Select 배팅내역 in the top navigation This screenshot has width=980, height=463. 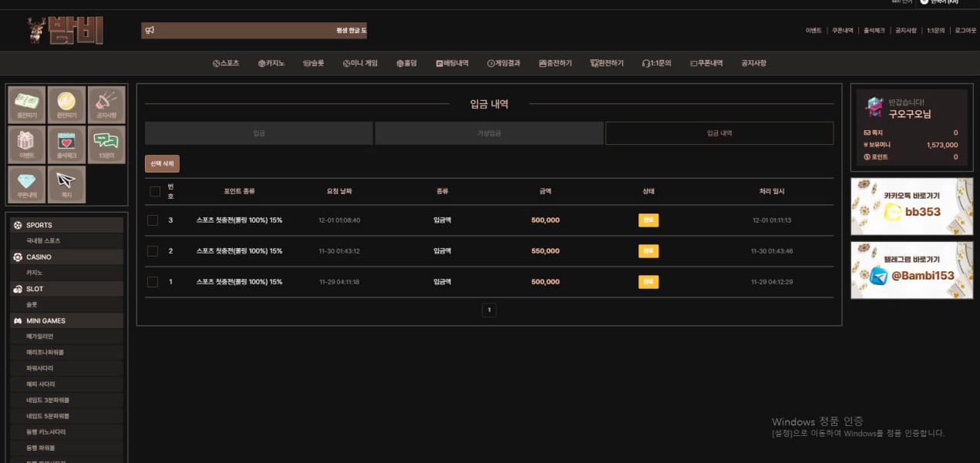[x=452, y=63]
